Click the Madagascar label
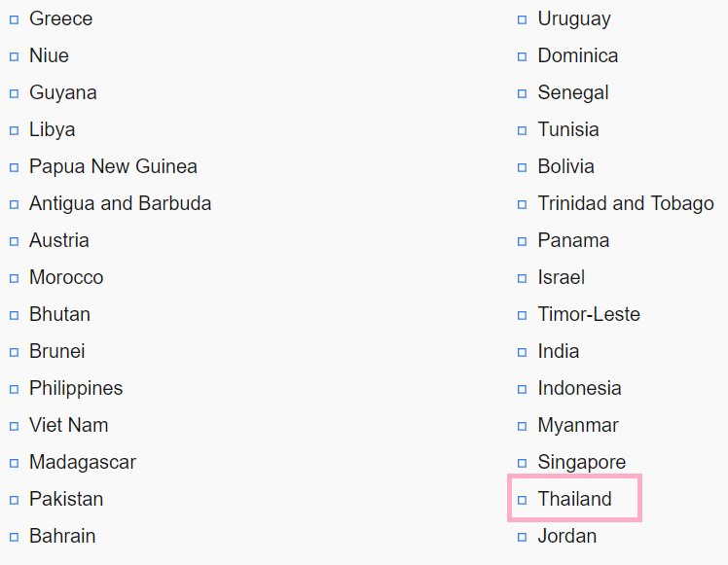The height and width of the screenshot is (565, 728). coord(83,463)
